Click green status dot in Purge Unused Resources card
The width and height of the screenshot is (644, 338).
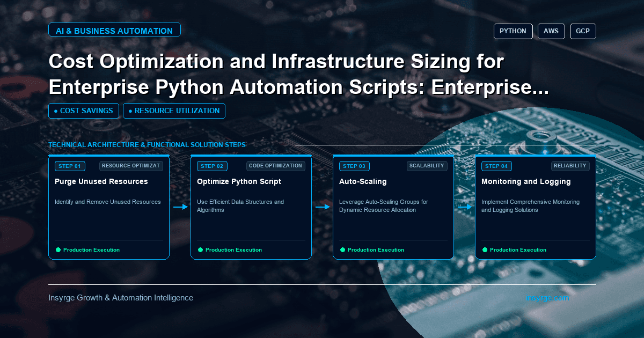[x=58, y=250]
